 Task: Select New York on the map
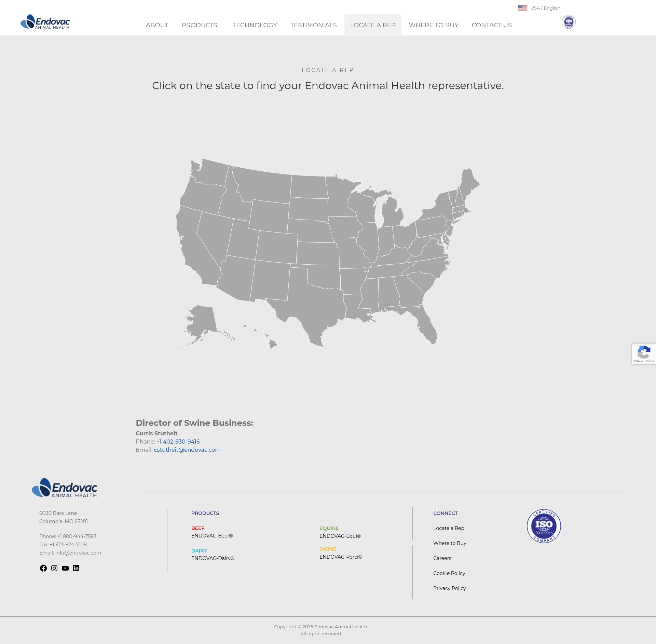(x=439, y=208)
